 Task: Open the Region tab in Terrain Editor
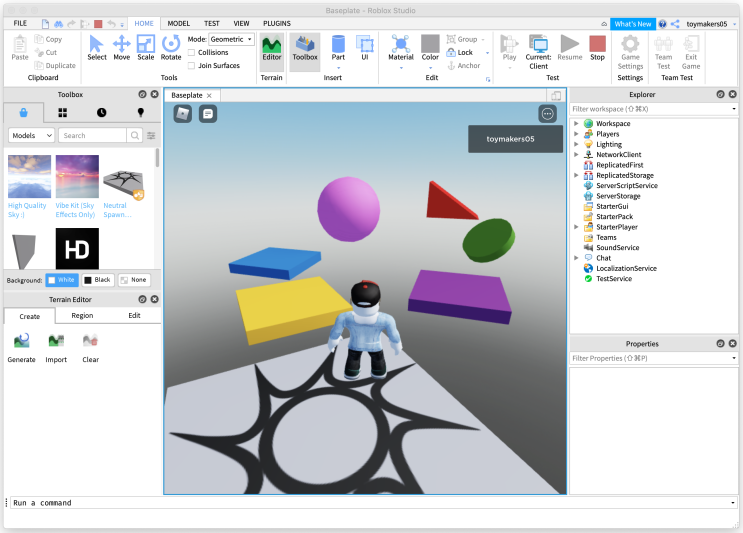pyautogui.click(x=82, y=316)
